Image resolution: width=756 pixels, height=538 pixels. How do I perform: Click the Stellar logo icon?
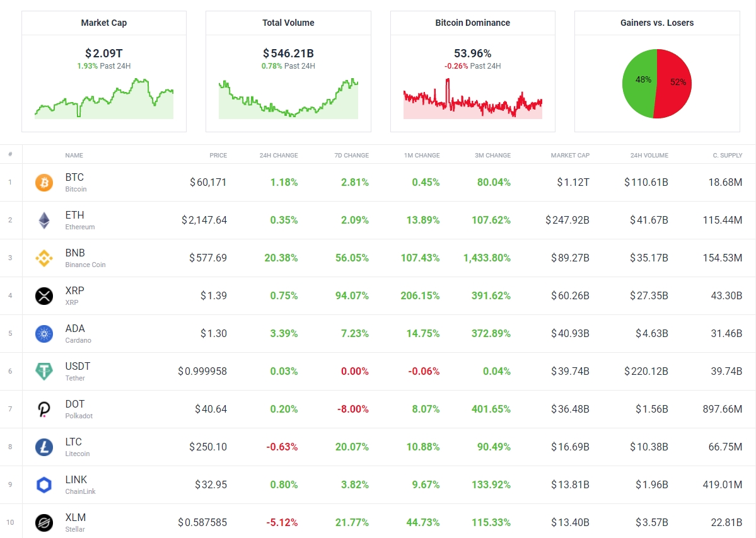[x=44, y=522]
